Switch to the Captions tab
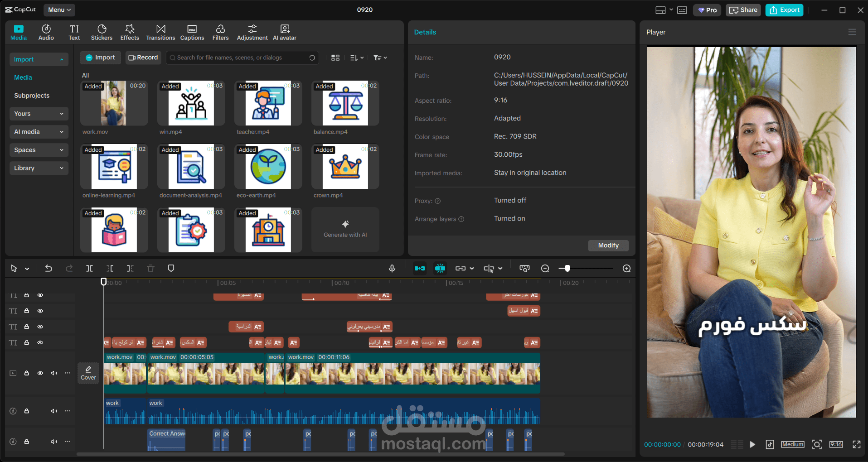Viewport: 868px width, 462px height. click(x=192, y=32)
